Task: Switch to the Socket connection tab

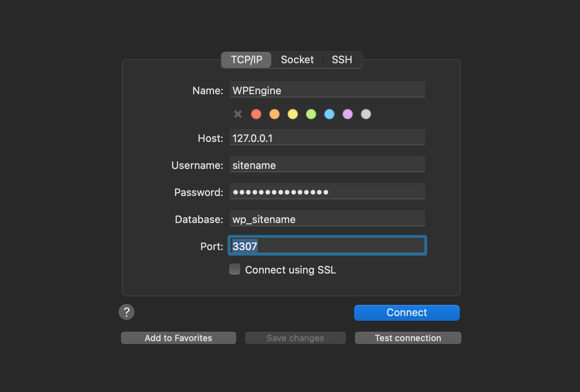Action: (297, 60)
